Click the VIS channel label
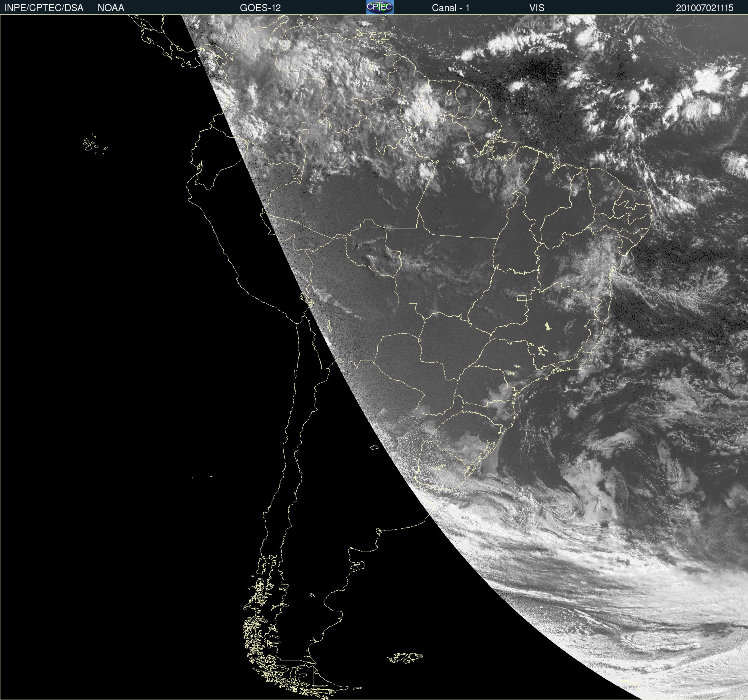 click(537, 8)
